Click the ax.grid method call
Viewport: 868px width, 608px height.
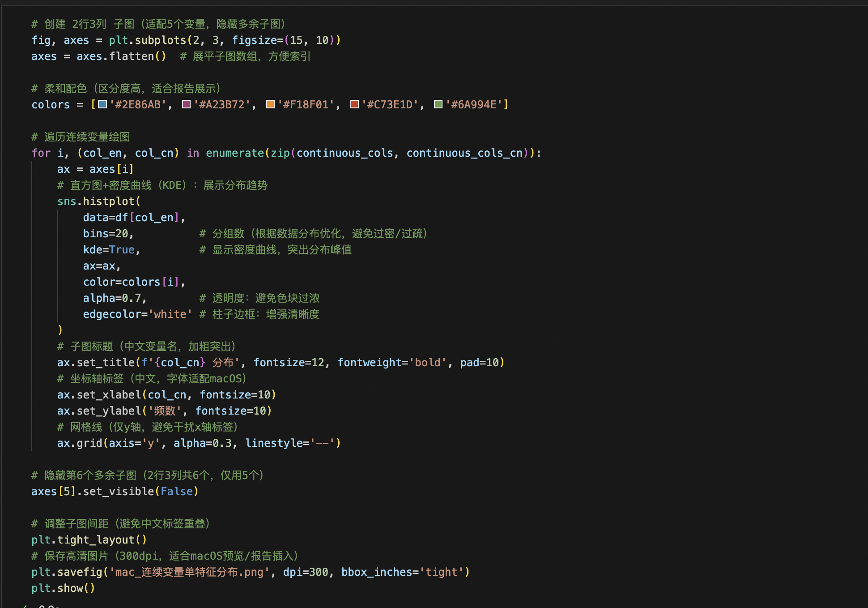[89, 443]
